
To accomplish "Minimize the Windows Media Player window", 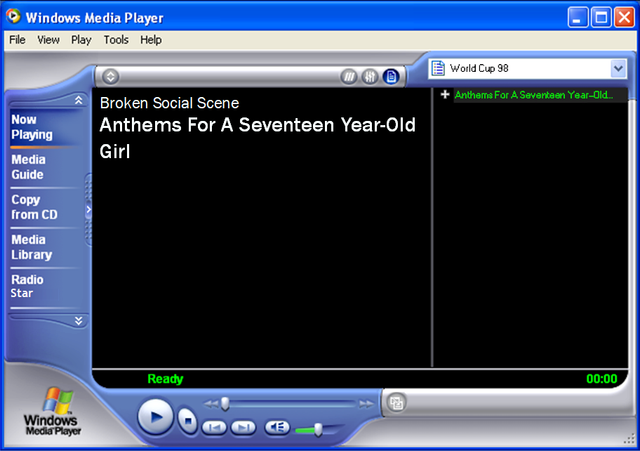I will [578, 18].
